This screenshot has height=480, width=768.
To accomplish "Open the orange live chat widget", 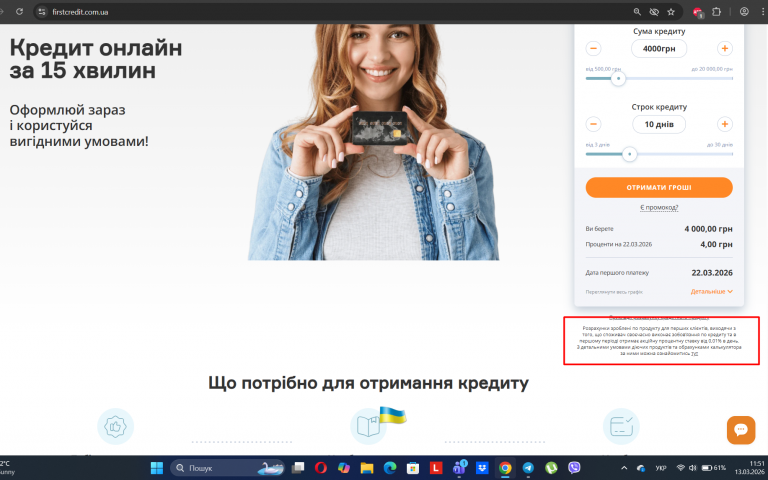I will tap(741, 430).
